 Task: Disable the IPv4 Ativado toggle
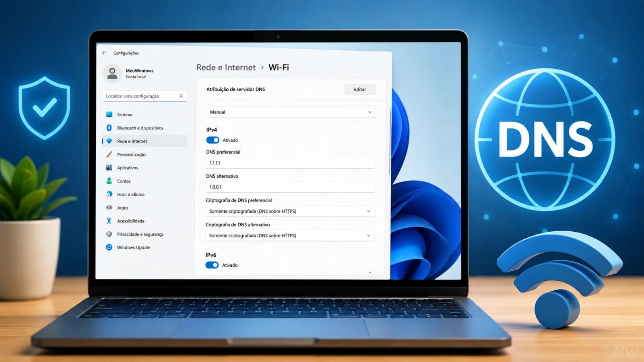(213, 140)
